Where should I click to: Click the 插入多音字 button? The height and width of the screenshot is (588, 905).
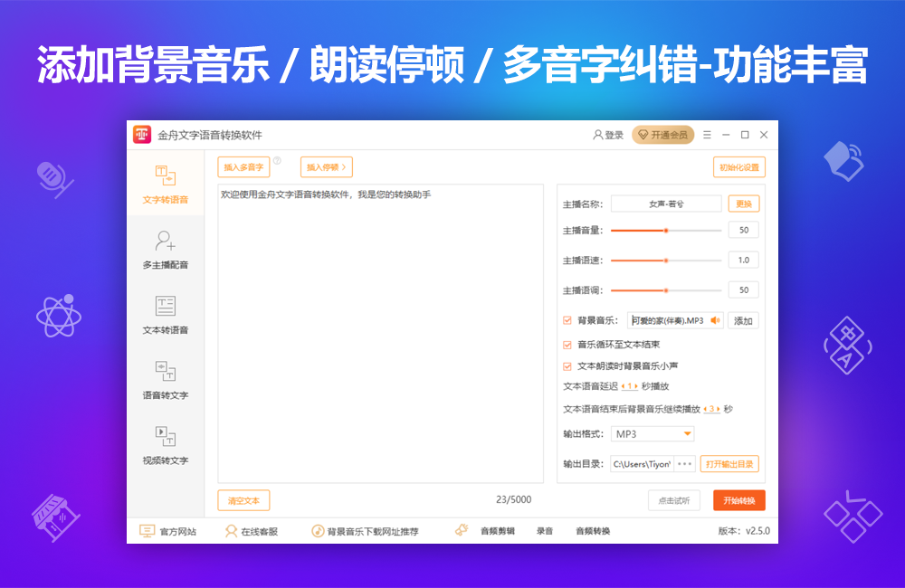tap(243, 167)
